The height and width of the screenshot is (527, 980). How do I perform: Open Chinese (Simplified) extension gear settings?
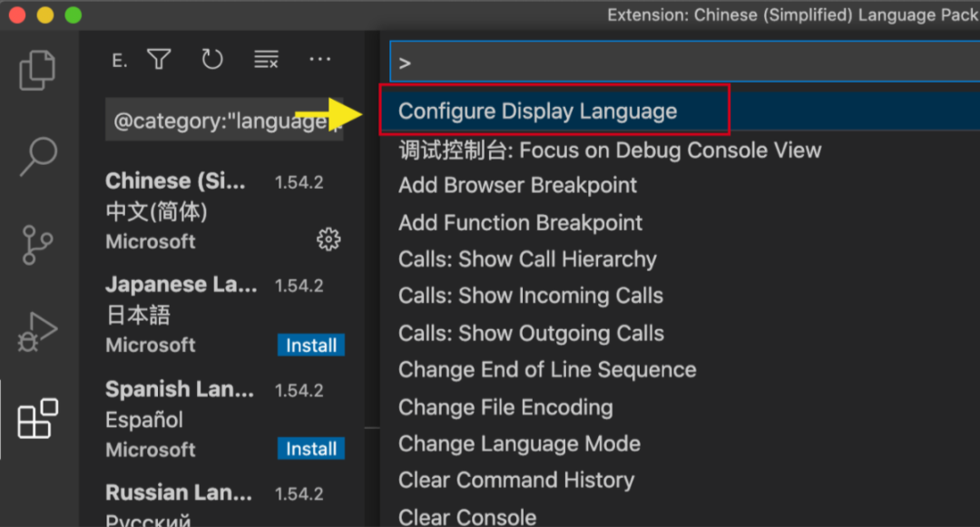(x=328, y=239)
